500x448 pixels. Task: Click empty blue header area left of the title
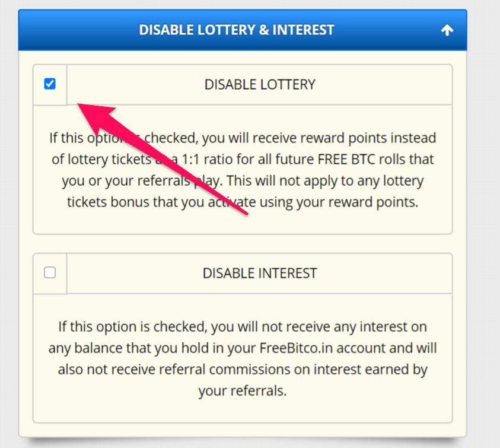click(x=77, y=30)
